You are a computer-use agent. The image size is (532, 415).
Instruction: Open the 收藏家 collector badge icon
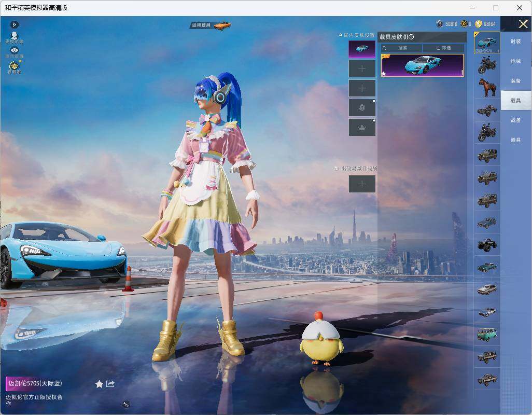(14, 67)
